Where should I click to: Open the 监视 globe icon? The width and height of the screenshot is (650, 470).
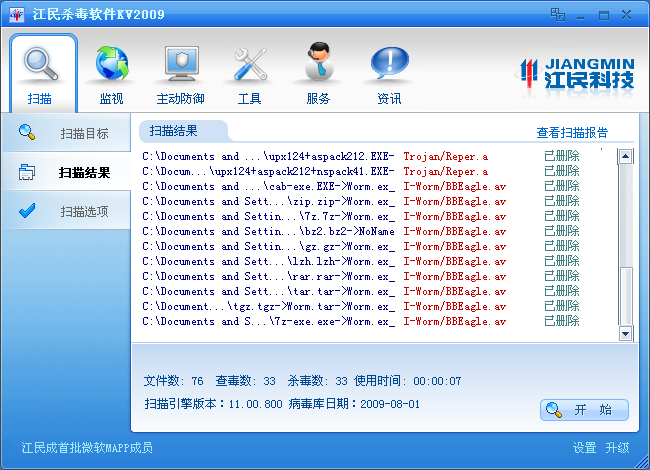click(x=112, y=63)
